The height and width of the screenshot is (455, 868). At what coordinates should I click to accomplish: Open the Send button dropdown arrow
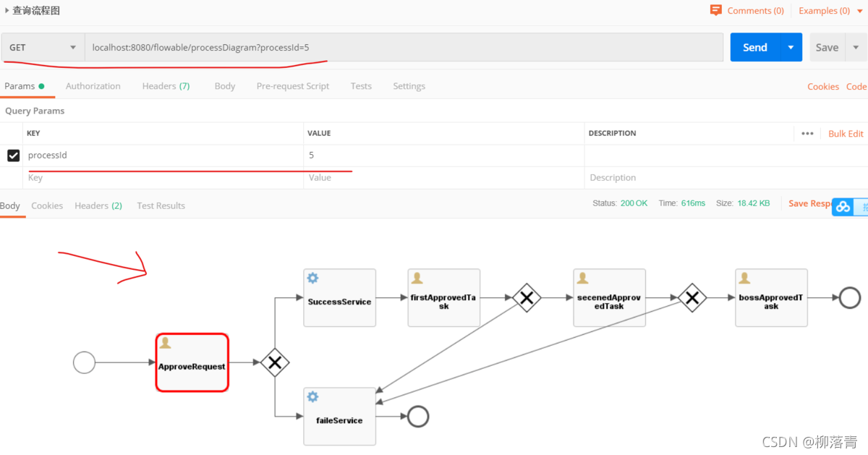tap(791, 47)
